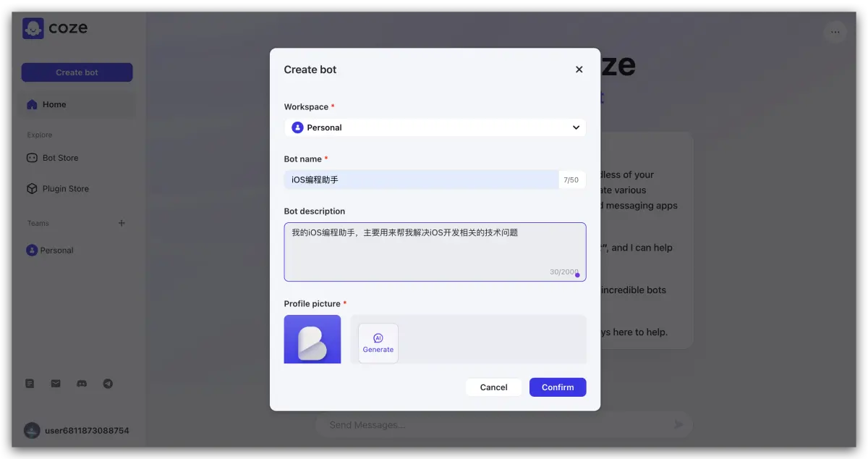The width and height of the screenshot is (868, 459).
Task: Open the mail icon at sidebar bottom
Action: [x=56, y=384]
